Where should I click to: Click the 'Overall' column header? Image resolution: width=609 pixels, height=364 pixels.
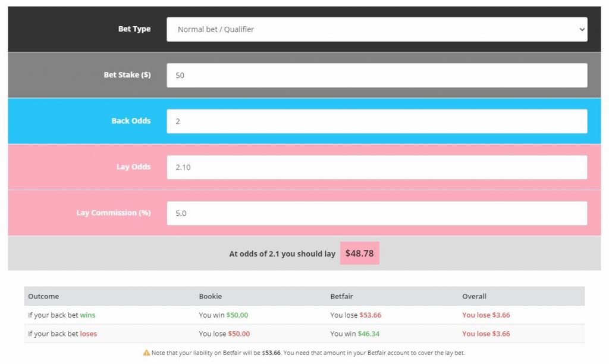474,296
